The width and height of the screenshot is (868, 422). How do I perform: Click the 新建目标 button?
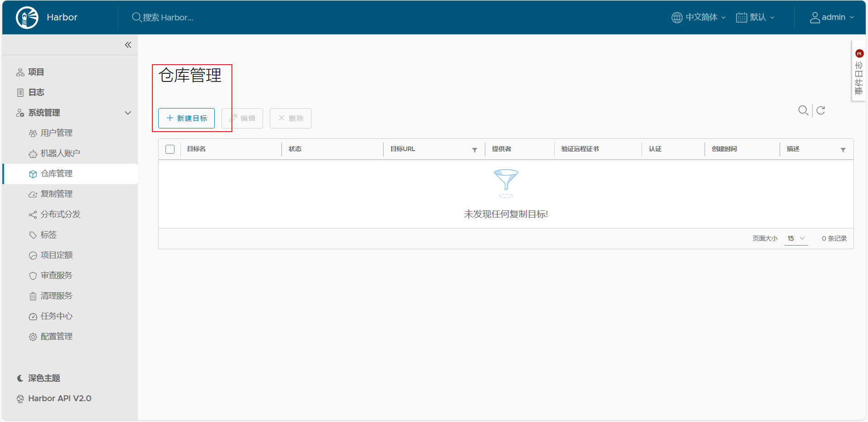pyautogui.click(x=186, y=118)
